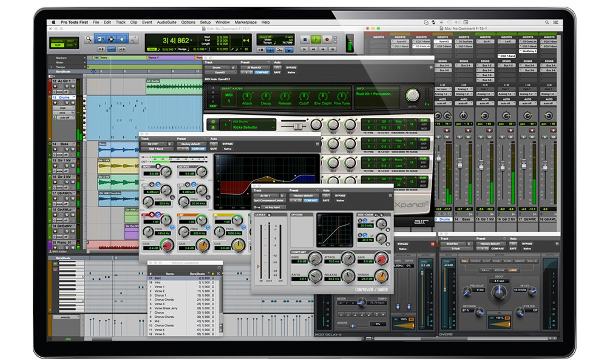Click the Trim tool icon

pos(100,39)
